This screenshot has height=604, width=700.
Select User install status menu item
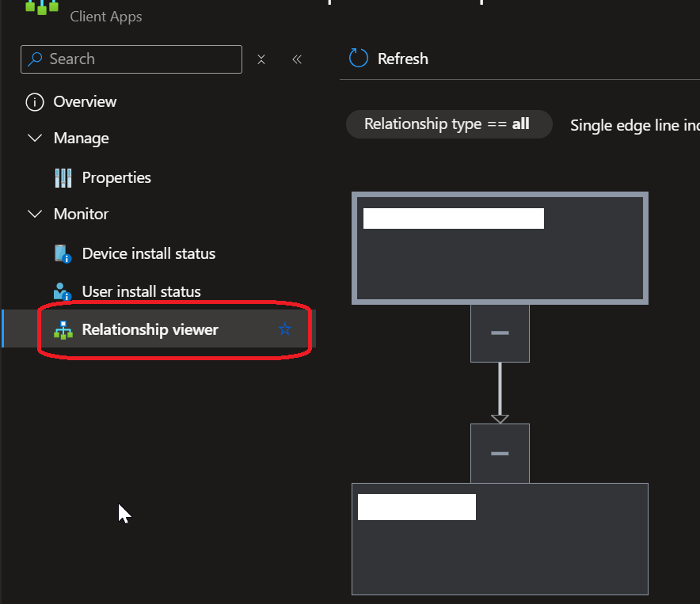click(142, 292)
